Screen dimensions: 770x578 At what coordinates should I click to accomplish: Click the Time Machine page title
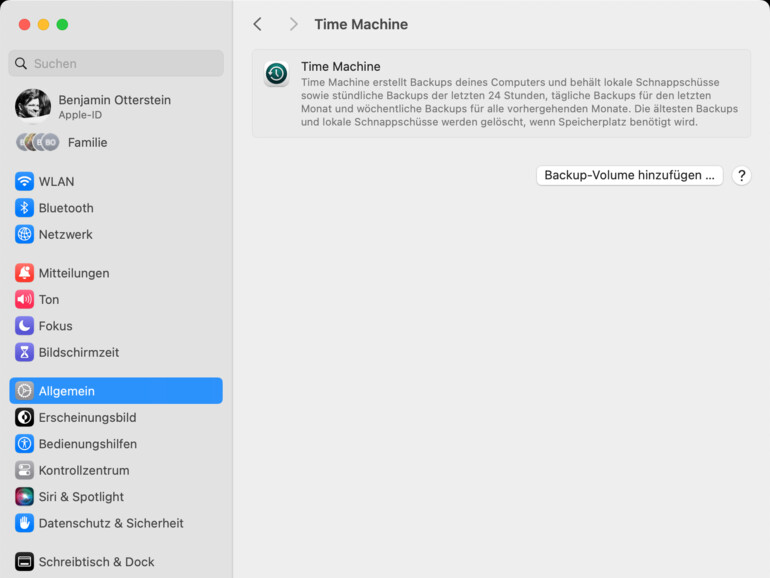coord(361,24)
